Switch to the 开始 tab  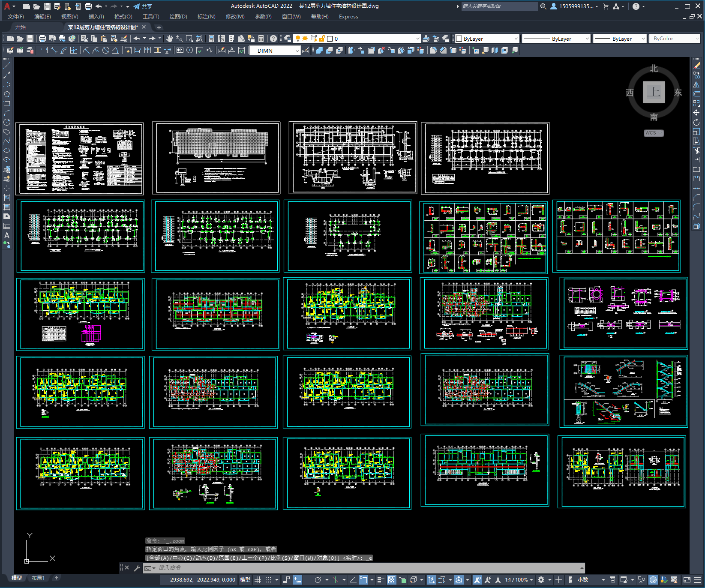click(21, 27)
